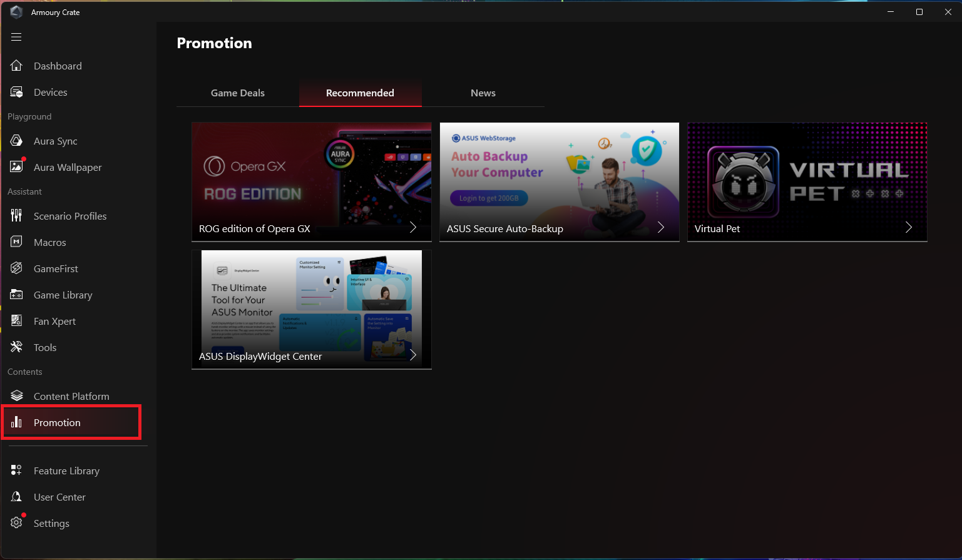Select Scenario Profiles in sidebar
The width and height of the screenshot is (962, 560).
pos(70,216)
